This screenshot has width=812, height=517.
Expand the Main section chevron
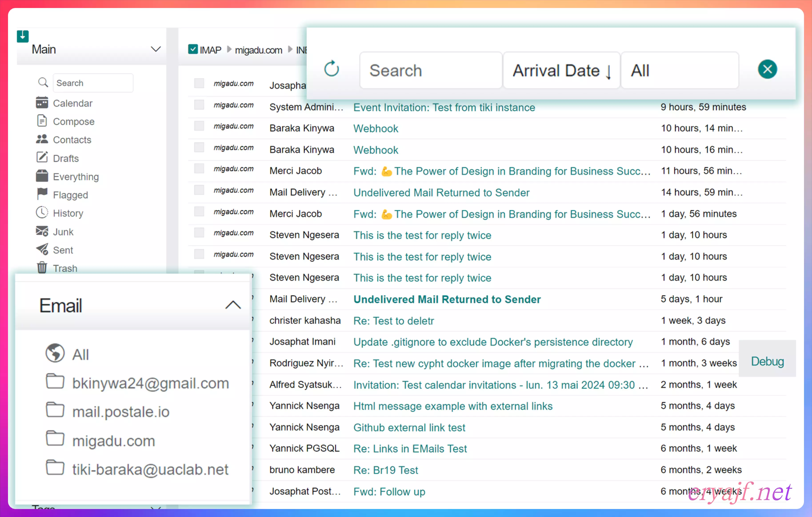[x=156, y=49]
